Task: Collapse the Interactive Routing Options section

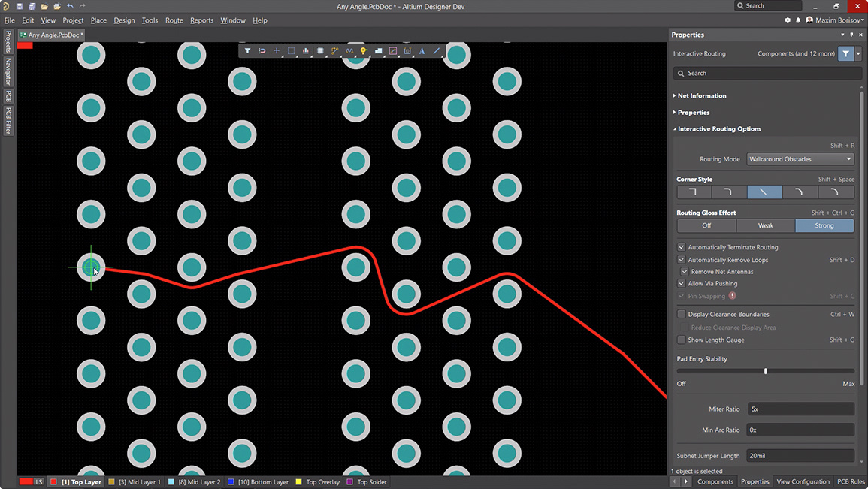Action: (x=719, y=129)
